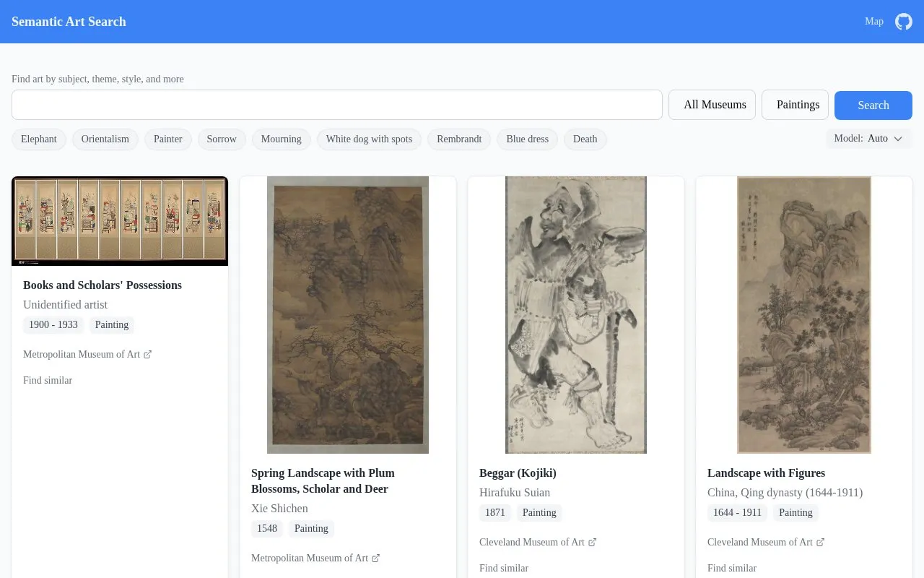
Task: Pick the Blue dress suggestion chip
Action: point(528,139)
